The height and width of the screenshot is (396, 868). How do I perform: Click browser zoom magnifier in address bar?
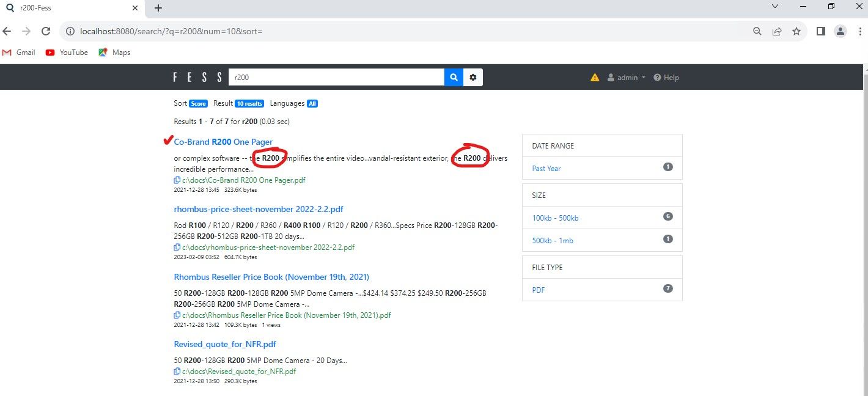(x=757, y=31)
